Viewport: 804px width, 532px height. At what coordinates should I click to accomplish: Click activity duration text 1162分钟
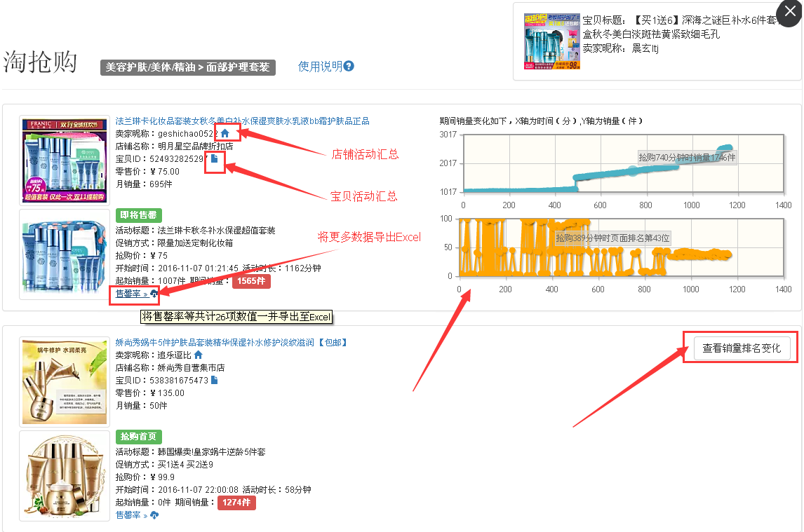(302, 268)
